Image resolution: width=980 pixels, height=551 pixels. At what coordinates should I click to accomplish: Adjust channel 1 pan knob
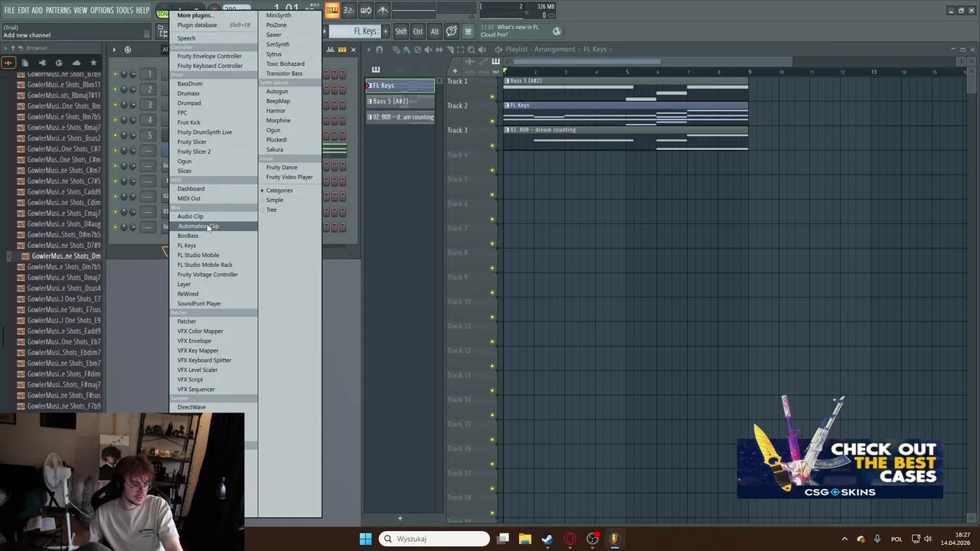coord(124,74)
